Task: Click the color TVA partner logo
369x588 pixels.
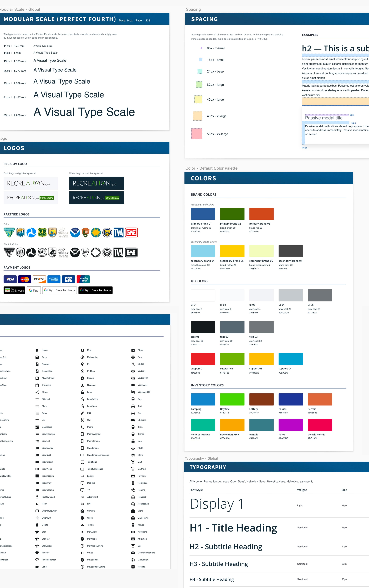Action: tap(119, 233)
